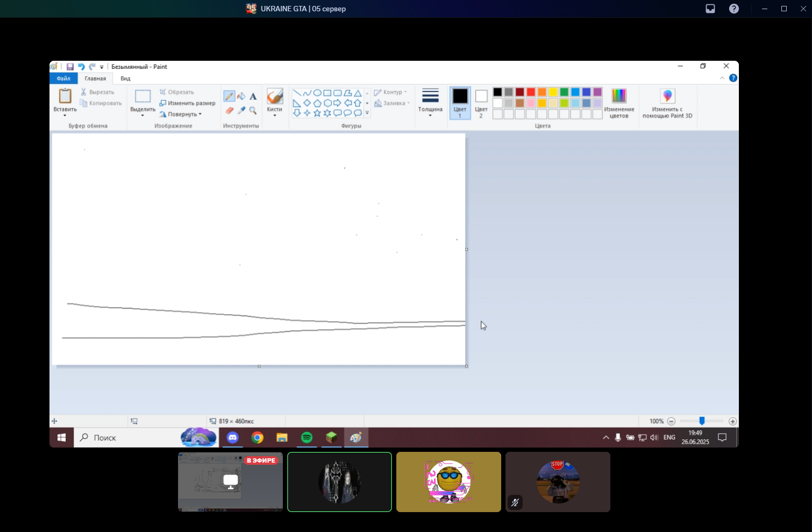Open the Windows Start menu

[x=62, y=437]
